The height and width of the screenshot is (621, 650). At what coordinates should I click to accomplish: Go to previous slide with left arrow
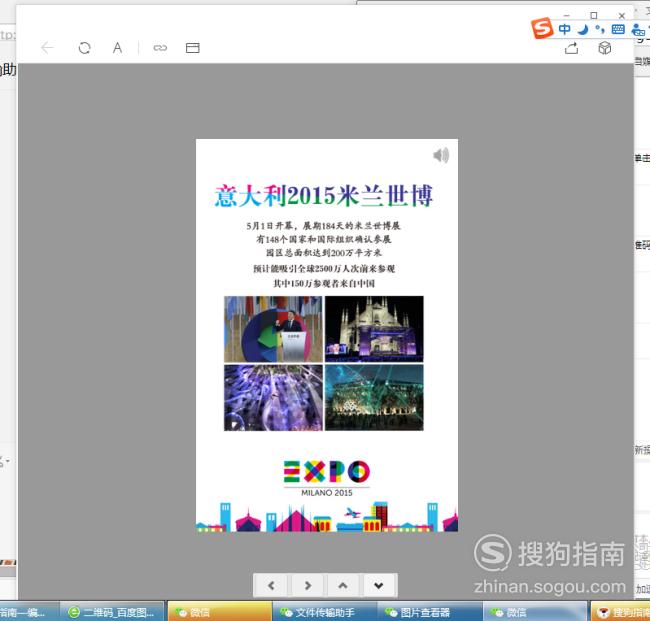272,585
